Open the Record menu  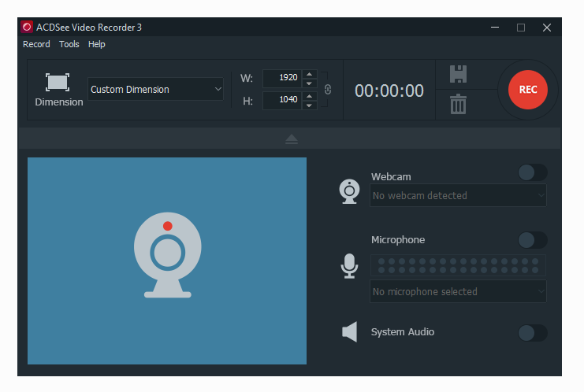click(36, 44)
